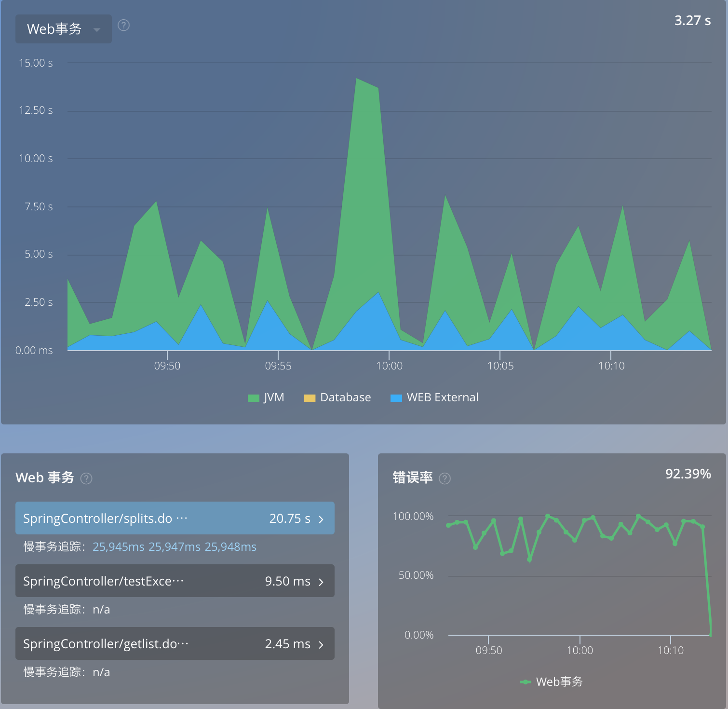This screenshot has height=709, width=728.
Task: Click the 10:00 tick on response time chart
Action: 390,366
